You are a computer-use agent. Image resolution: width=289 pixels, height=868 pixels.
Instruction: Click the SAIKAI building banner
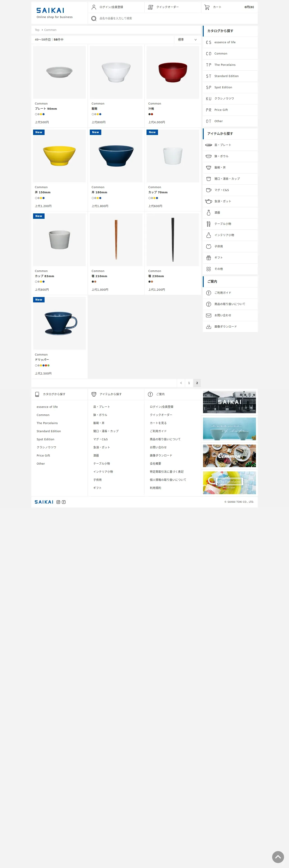pyautogui.click(x=229, y=402)
